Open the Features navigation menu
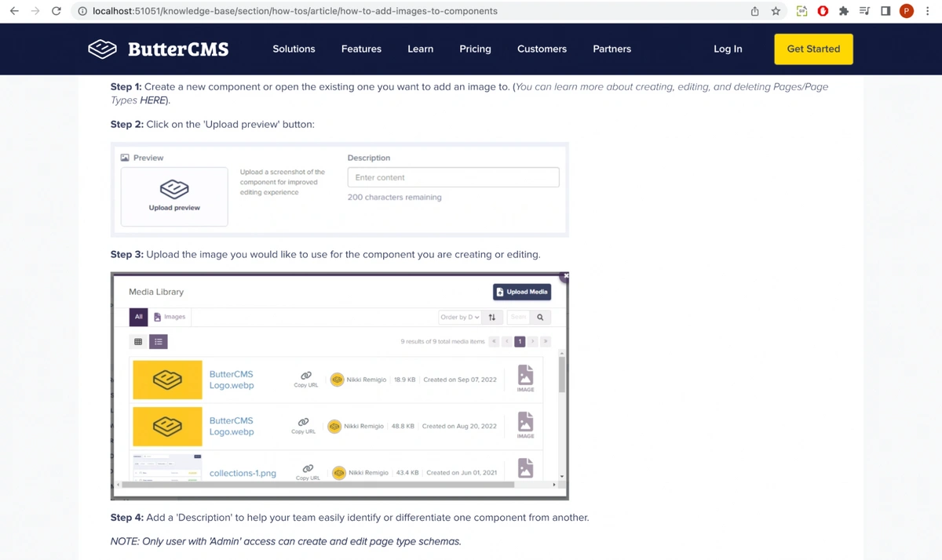The width and height of the screenshot is (942, 560). (361, 49)
